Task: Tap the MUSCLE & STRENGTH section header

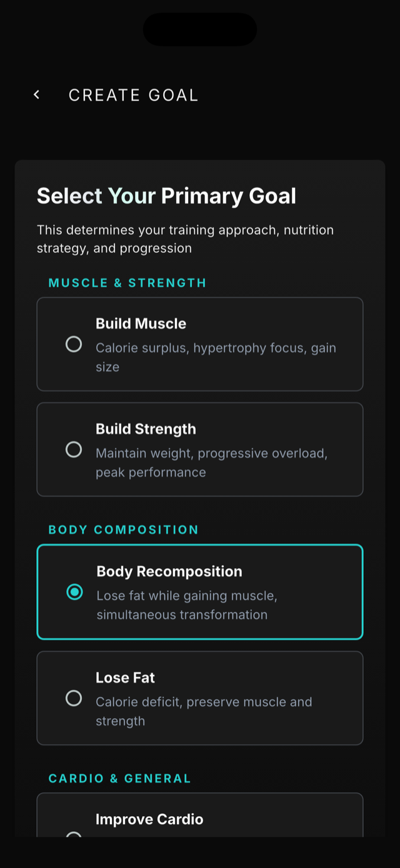Action: pyautogui.click(x=127, y=283)
